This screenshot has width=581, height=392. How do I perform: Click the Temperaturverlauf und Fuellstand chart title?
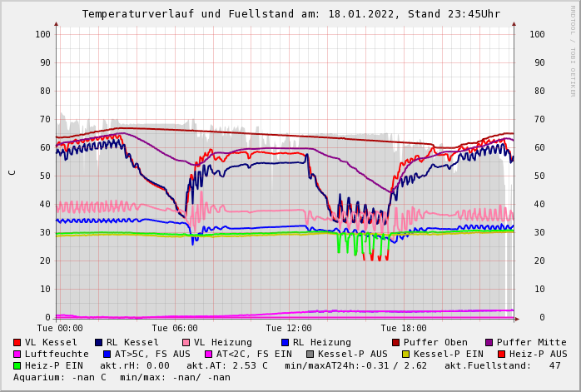(x=290, y=14)
